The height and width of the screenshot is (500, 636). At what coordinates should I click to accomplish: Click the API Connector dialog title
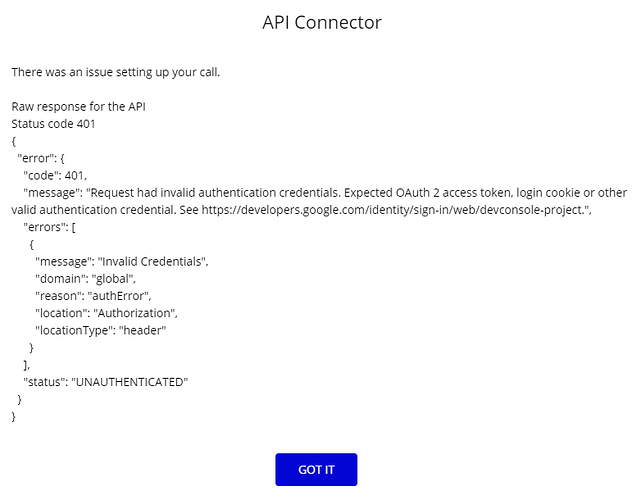(322, 22)
